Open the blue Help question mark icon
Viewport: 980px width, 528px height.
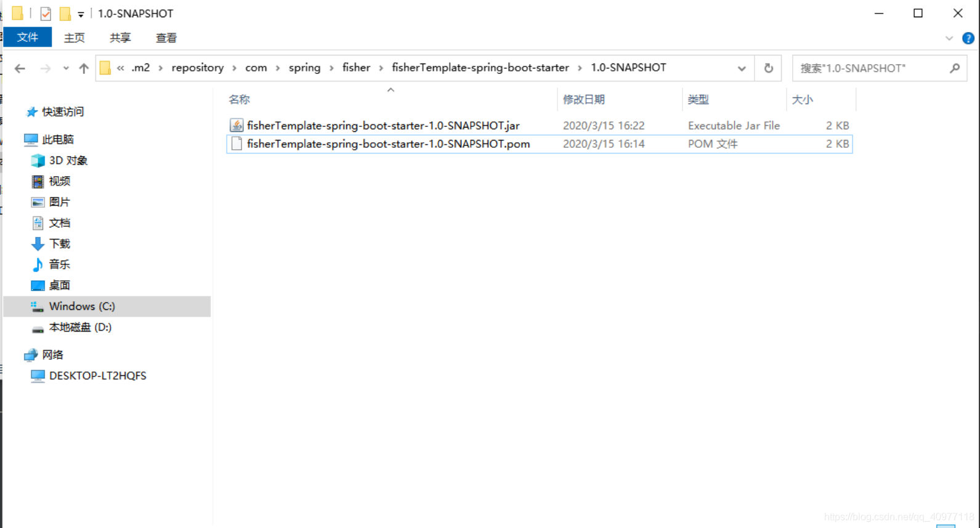tap(968, 38)
